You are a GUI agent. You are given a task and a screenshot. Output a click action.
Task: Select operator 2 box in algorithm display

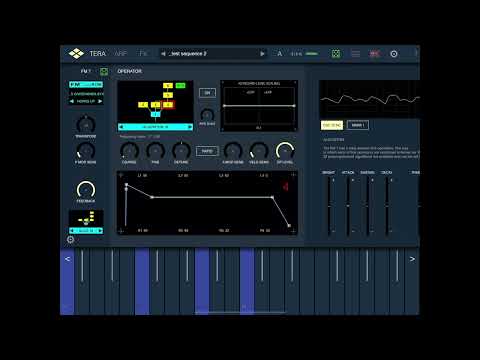[143, 105]
